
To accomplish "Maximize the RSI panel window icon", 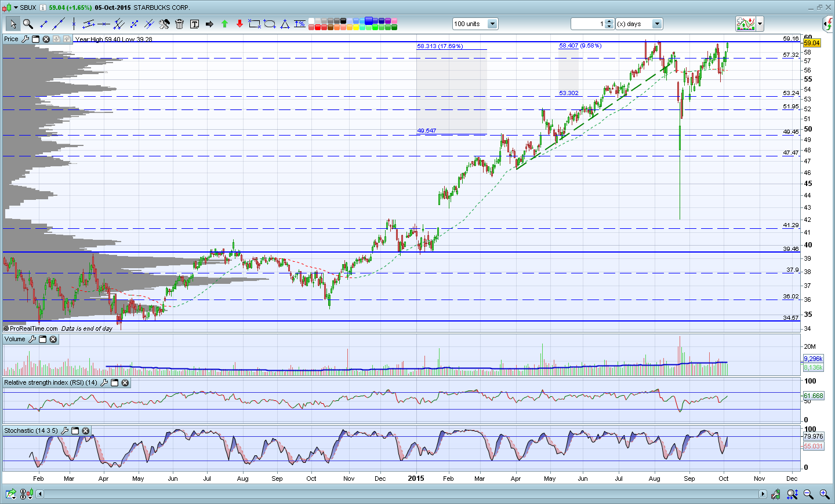I will tap(114, 382).
